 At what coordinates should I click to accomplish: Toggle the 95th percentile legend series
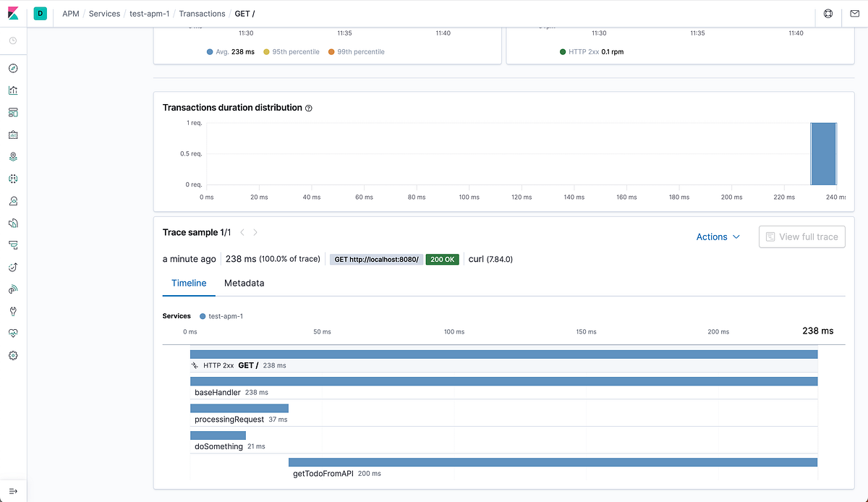[291, 51]
